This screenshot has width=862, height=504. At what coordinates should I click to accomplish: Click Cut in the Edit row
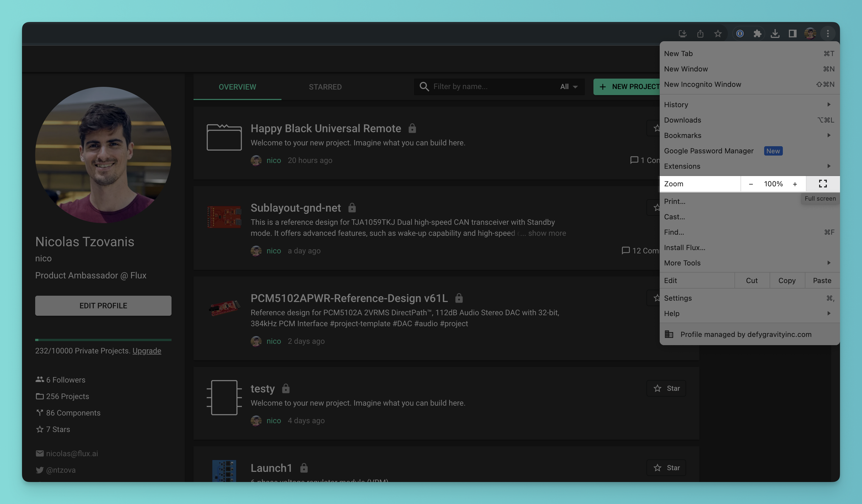coord(752,280)
